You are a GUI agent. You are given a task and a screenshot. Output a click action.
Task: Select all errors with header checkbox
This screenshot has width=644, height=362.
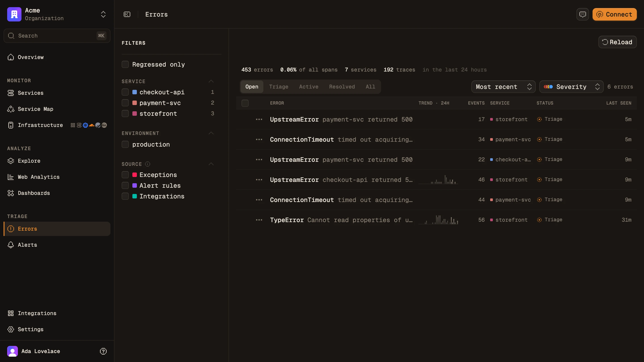(x=245, y=103)
